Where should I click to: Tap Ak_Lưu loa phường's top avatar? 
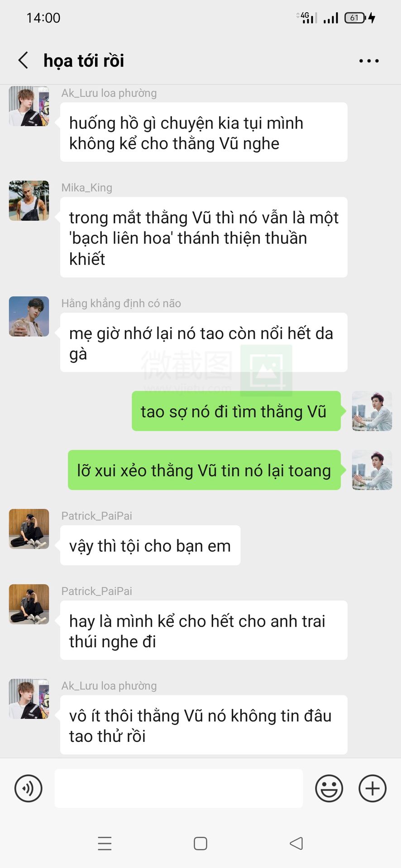pos(29,106)
